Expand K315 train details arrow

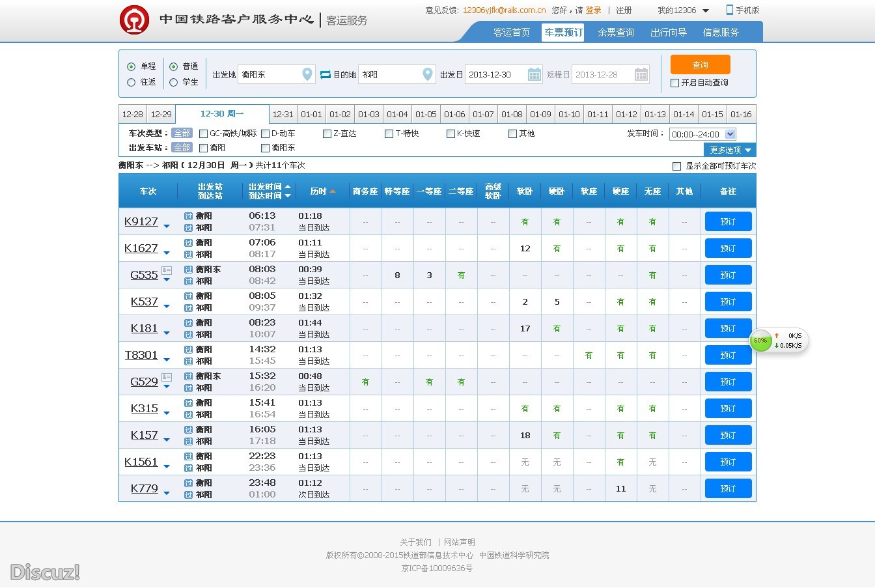(167, 413)
